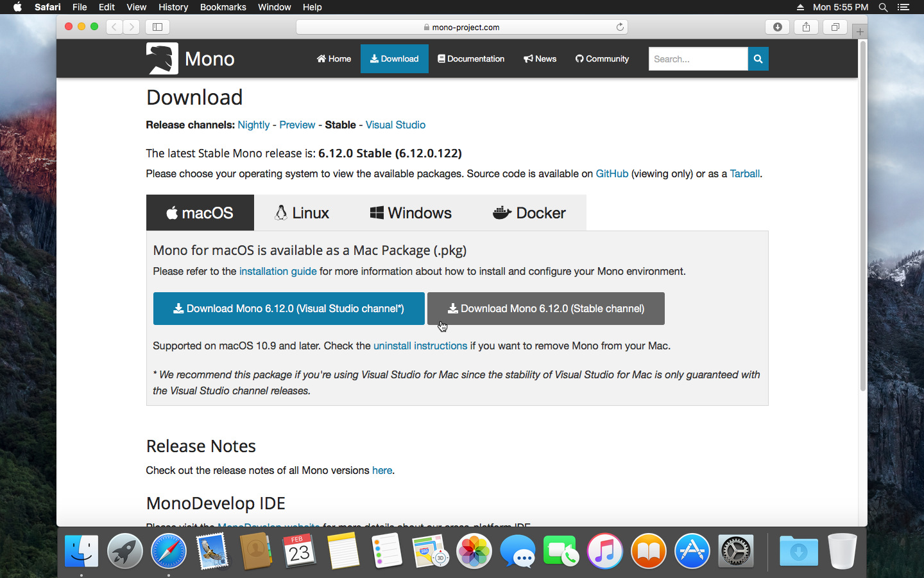Show all tabs overview icon
Viewport: 924px width, 578px height.
click(835, 27)
